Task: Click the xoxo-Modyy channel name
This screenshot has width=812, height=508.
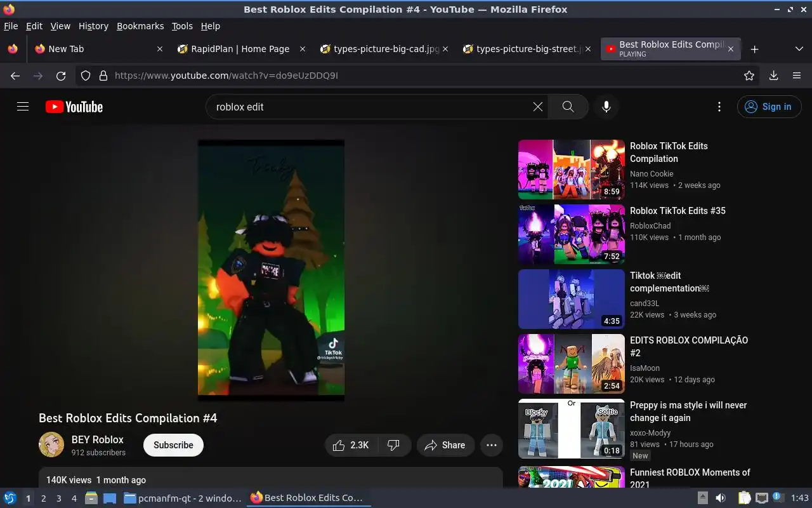Action: [x=650, y=433]
